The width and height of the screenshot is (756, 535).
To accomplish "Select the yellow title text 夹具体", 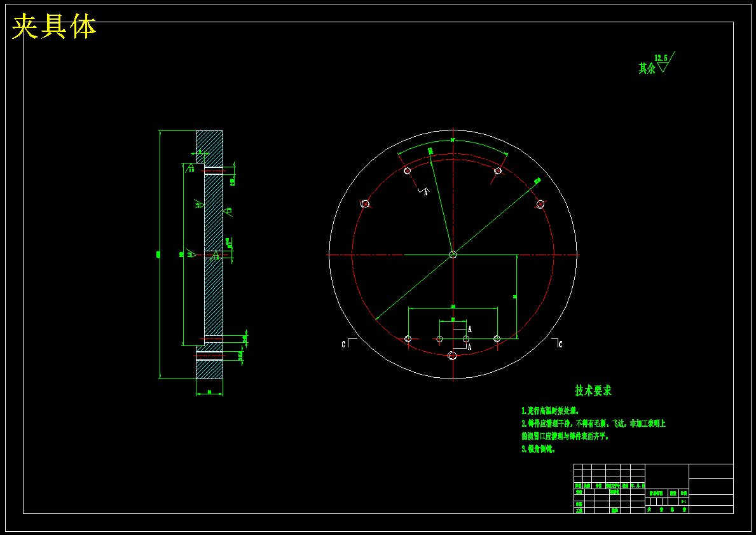I will pyautogui.click(x=53, y=27).
